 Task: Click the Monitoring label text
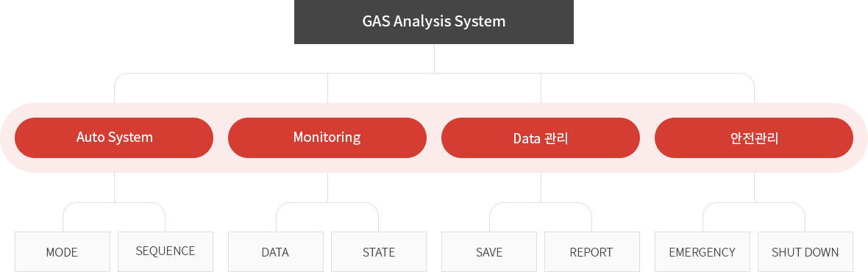[x=327, y=137]
